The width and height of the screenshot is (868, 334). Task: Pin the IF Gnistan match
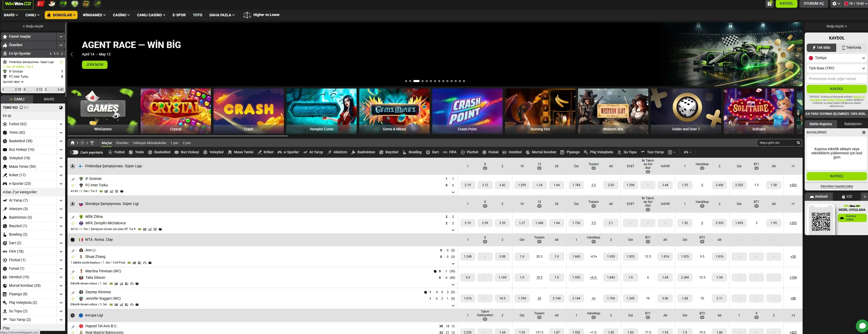click(73, 179)
